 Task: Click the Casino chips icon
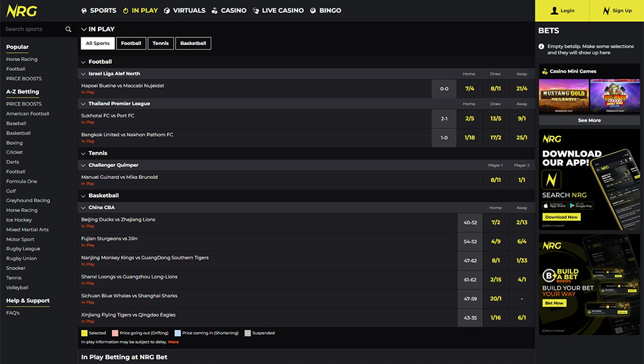[214, 11]
